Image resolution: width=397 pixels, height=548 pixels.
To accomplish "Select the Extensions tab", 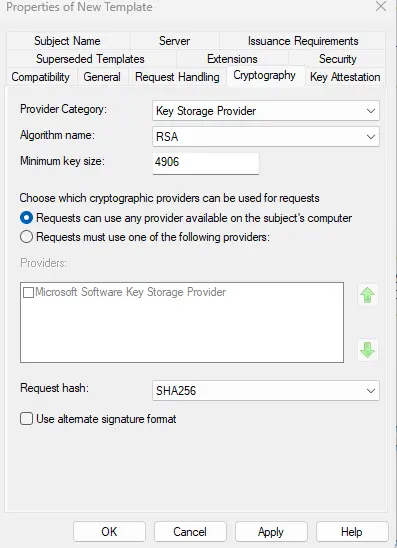I will [232, 59].
